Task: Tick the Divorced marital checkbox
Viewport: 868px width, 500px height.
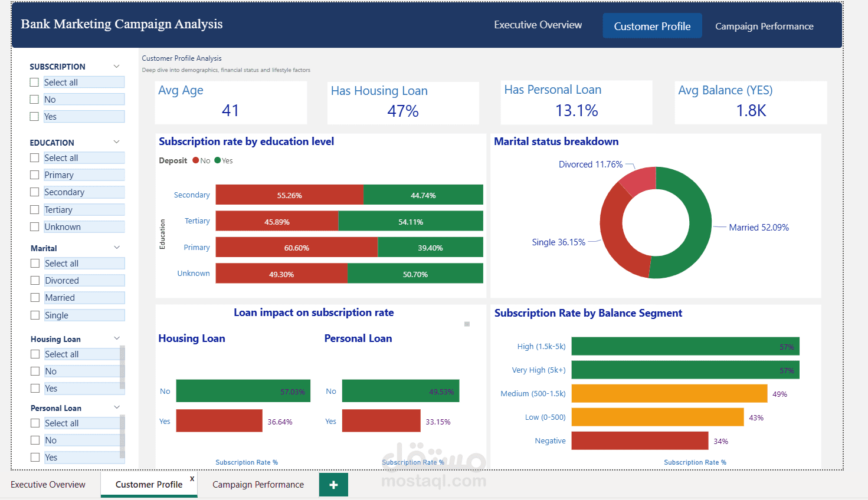Action: [35, 281]
